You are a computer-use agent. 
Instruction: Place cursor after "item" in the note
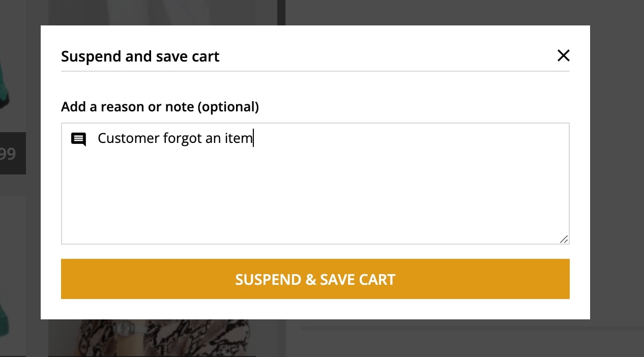pyautogui.click(x=253, y=139)
